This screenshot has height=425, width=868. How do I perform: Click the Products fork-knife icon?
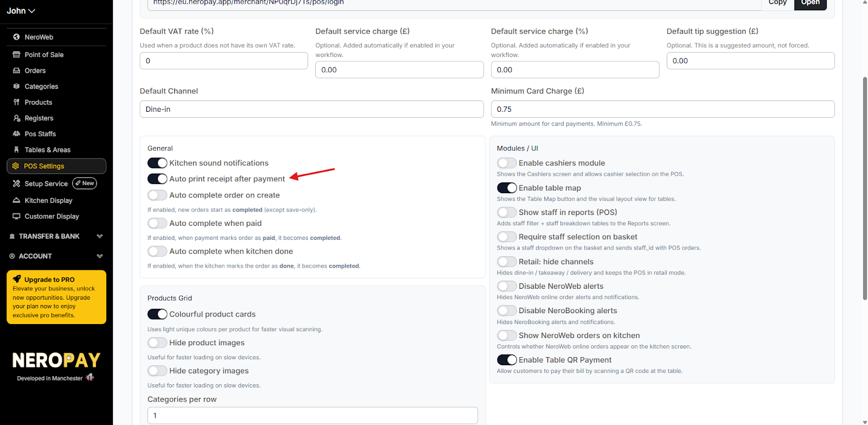[16, 102]
